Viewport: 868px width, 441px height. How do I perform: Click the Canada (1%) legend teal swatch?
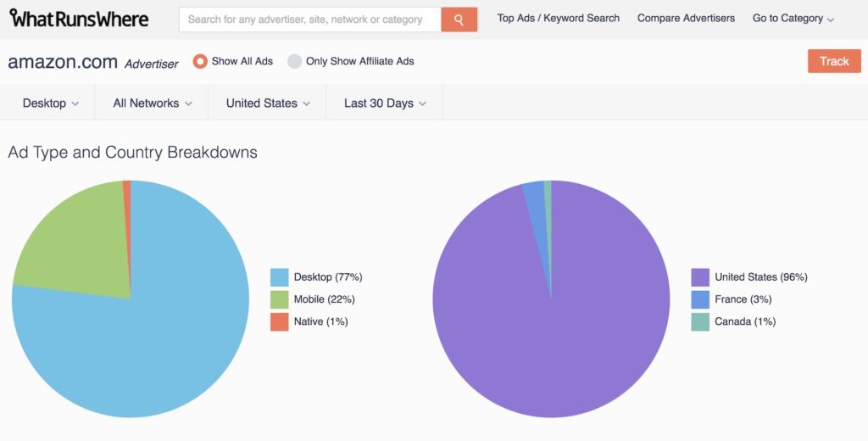click(700, 321)
